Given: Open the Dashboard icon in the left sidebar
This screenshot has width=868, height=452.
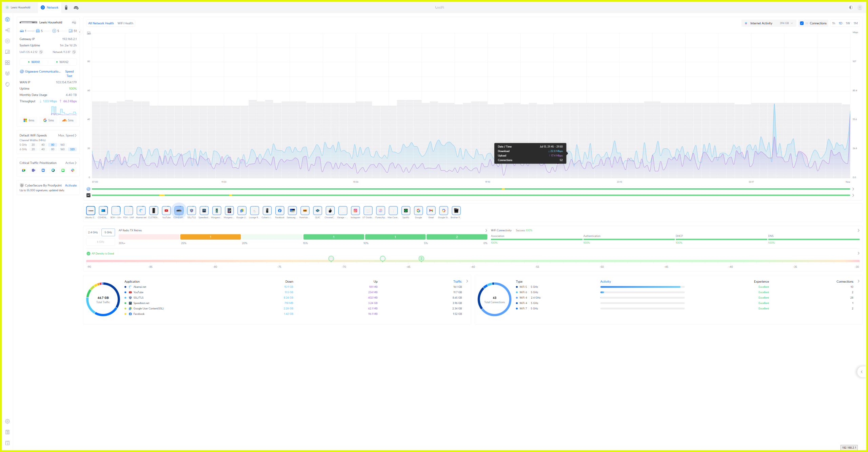Looking at the screenshot, I should tap(7, 19).
